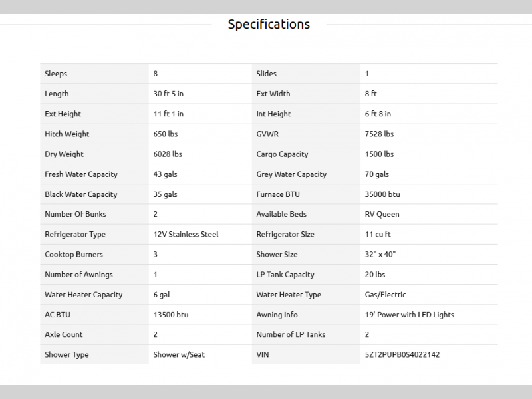Screen dimensions: 532x399
Task: Click the LP Tank Capacity label
Action: click(285, 275)
